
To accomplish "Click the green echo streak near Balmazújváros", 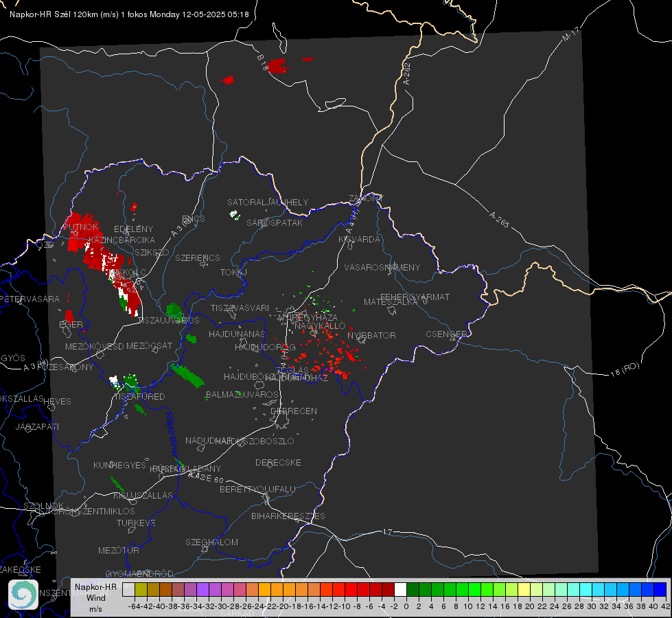I will 187,374.
